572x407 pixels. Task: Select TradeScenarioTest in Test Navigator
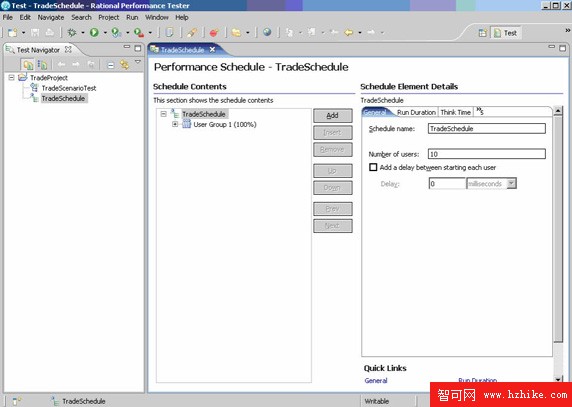click(69, 88)
